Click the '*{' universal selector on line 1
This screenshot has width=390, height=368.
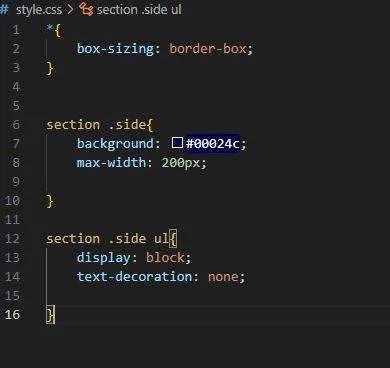(54, 30)
